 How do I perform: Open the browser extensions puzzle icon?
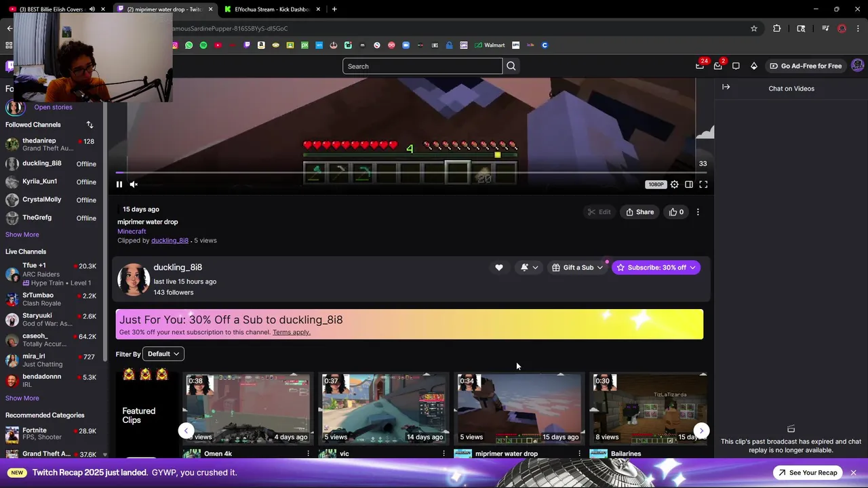pos(777,28)
